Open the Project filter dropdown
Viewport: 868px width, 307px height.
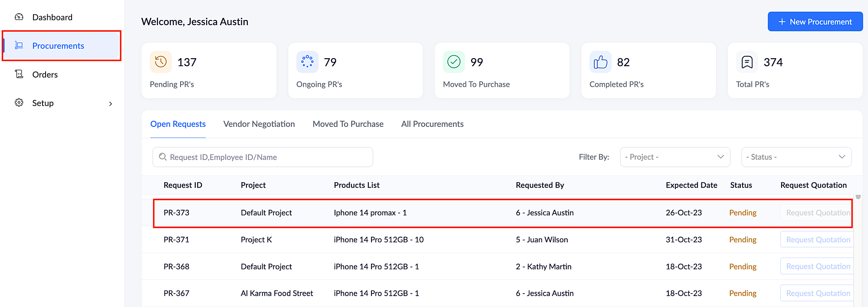coord(675,157)
